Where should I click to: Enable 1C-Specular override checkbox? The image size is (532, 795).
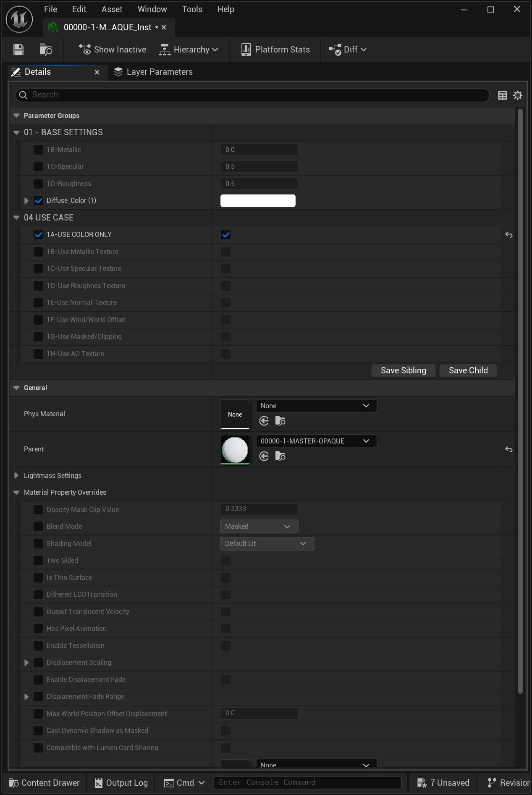(x=38, y=166)
